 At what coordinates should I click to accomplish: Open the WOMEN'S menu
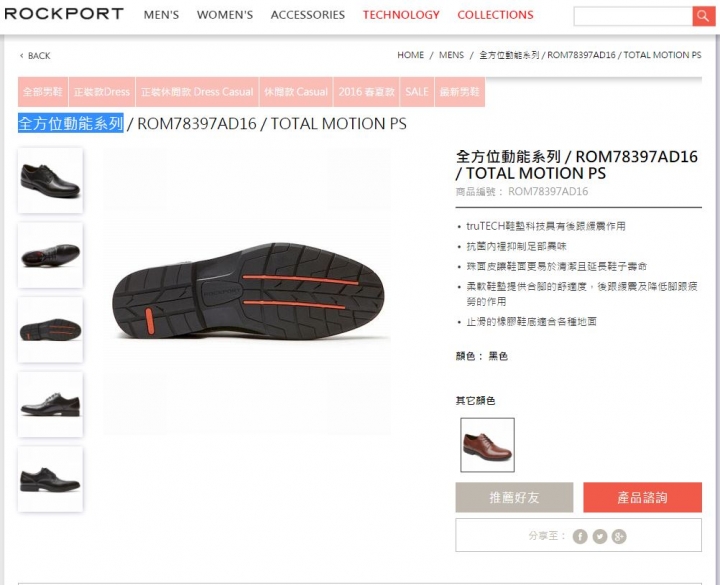[x=225, y=15]
